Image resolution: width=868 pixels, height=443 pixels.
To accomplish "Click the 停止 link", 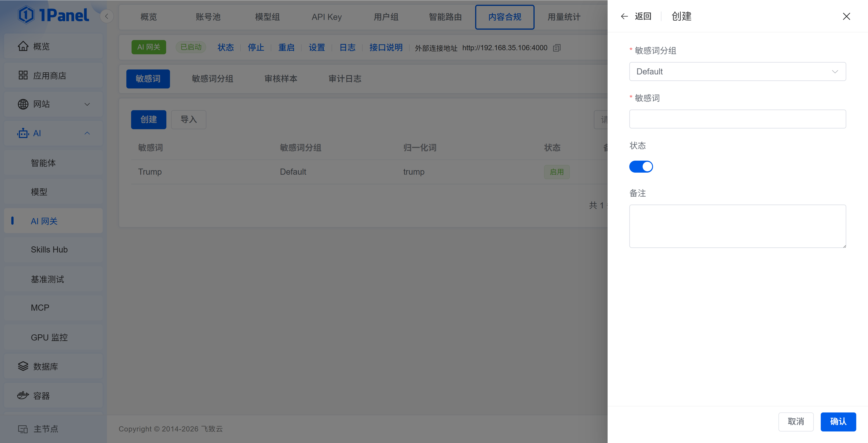I will click(256, 48).
